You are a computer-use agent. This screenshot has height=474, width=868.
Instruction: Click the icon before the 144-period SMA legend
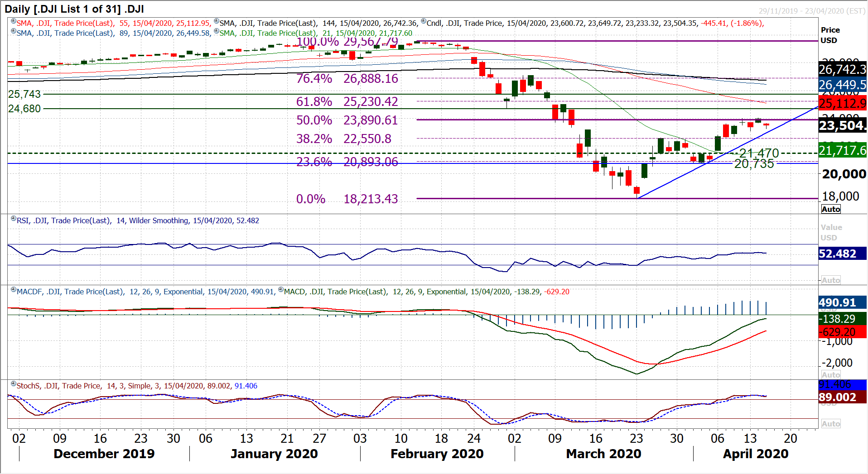coord(217,21)
